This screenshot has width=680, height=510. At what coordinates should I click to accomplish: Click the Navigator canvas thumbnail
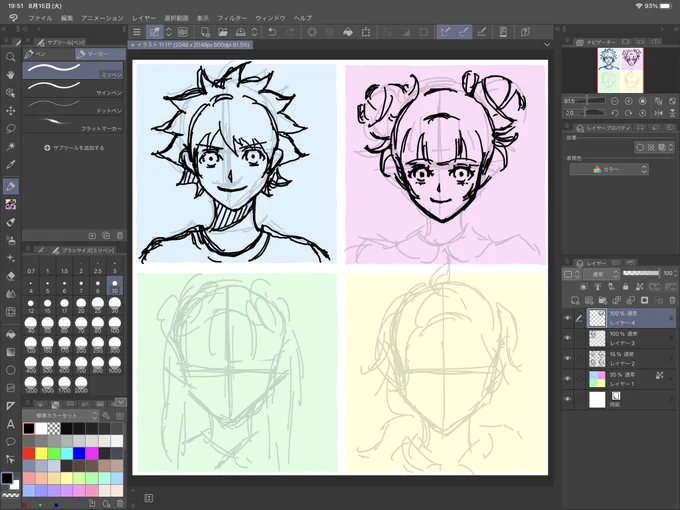[x=620, y=70]
